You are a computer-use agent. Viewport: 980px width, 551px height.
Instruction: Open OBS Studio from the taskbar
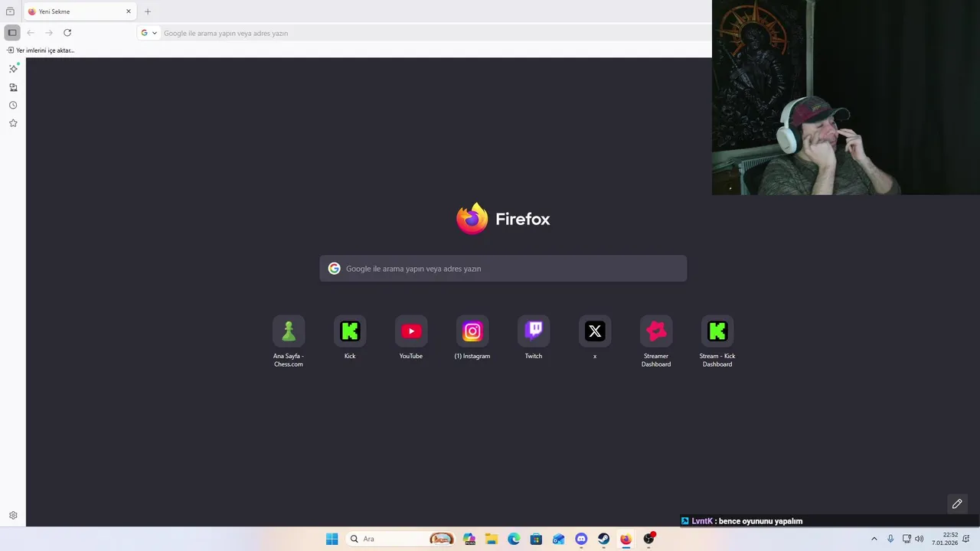(x=648, y=539)
